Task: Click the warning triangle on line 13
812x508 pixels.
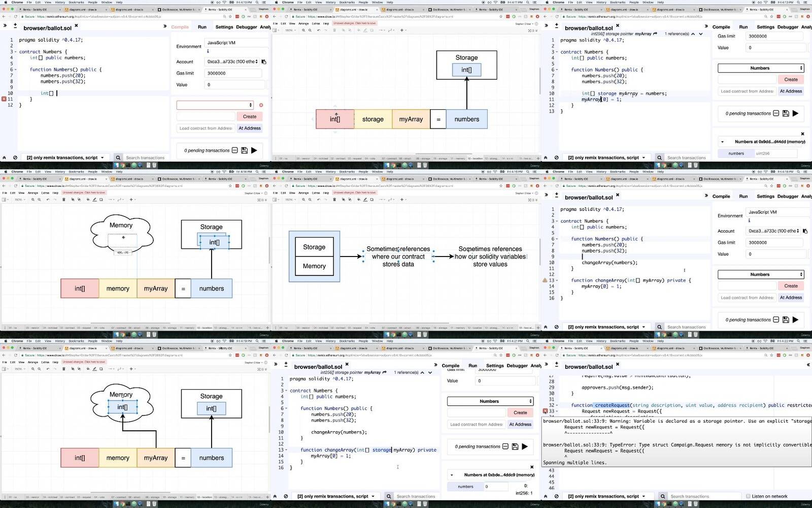Action: [x=545, y=280]
